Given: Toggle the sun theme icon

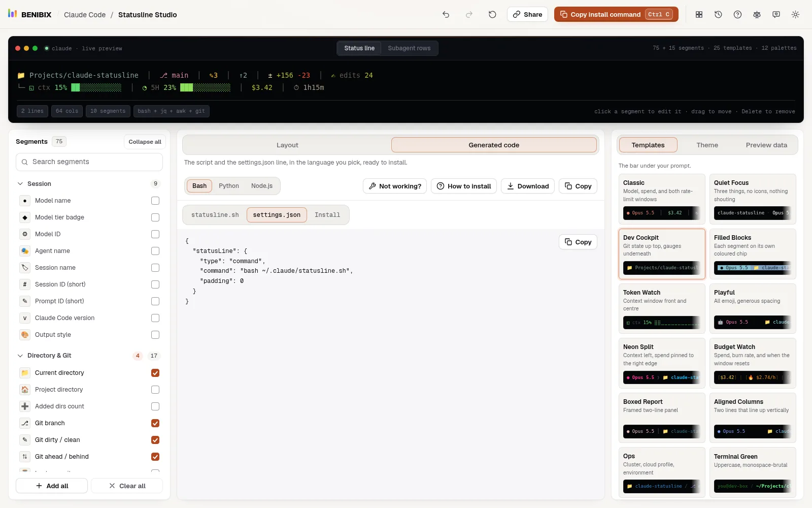Looking at the screenshot, I should [795, 15].
